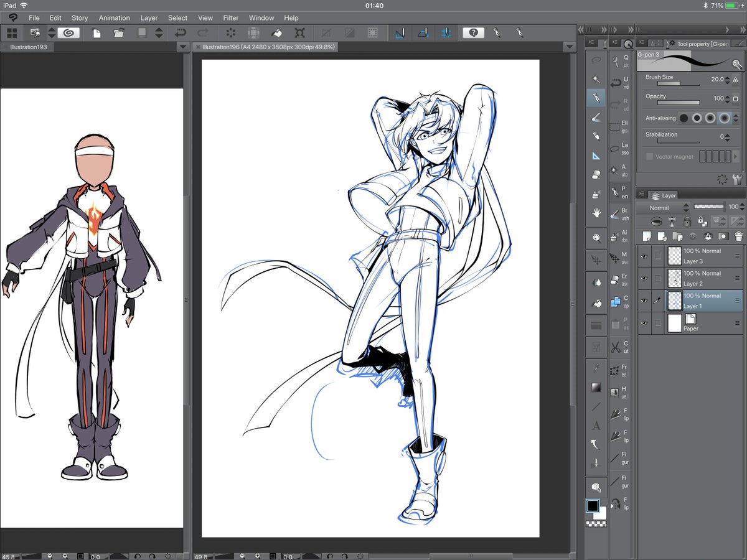Select the Pen tool in tool palette

pos(596,98)
